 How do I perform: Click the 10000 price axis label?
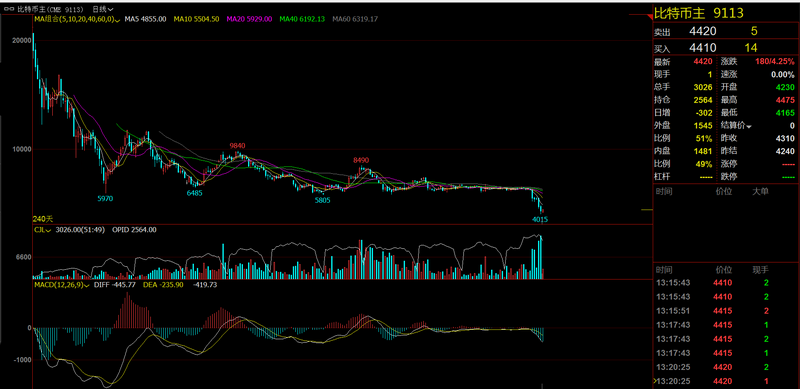tap(21, 149)
